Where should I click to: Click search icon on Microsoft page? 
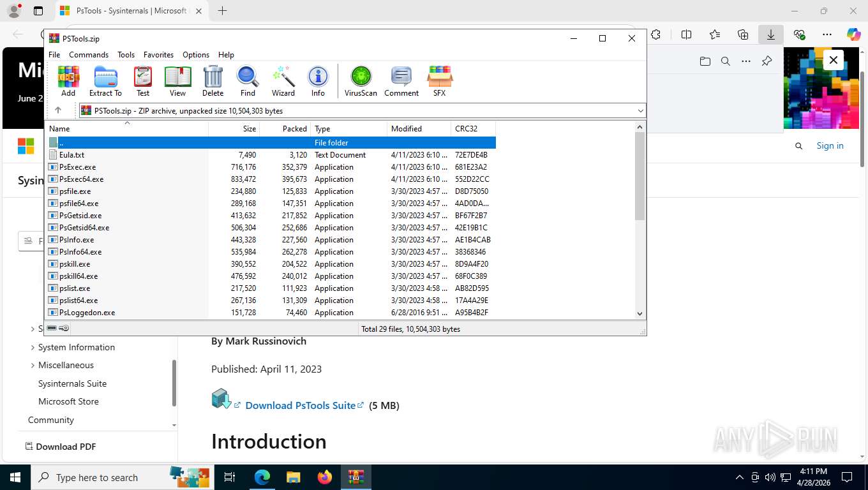pyautogui.click(x=798, y=146)
